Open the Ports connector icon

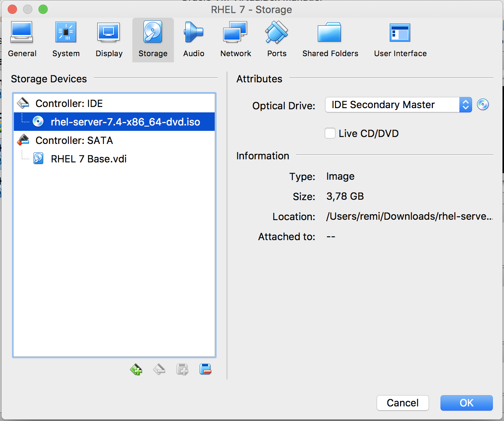[x=277, y=32]
